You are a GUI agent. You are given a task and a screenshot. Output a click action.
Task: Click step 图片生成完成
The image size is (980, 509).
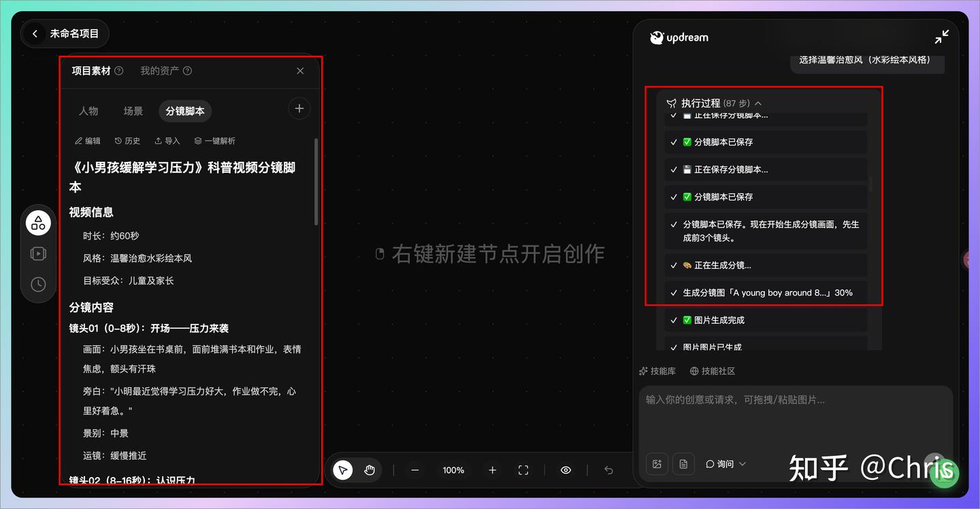(766, 320)
